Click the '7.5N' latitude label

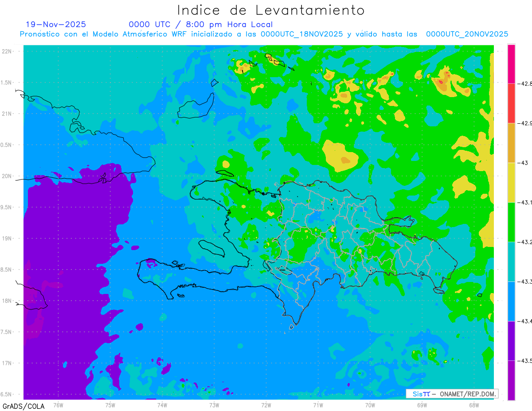tap(6, 332)
